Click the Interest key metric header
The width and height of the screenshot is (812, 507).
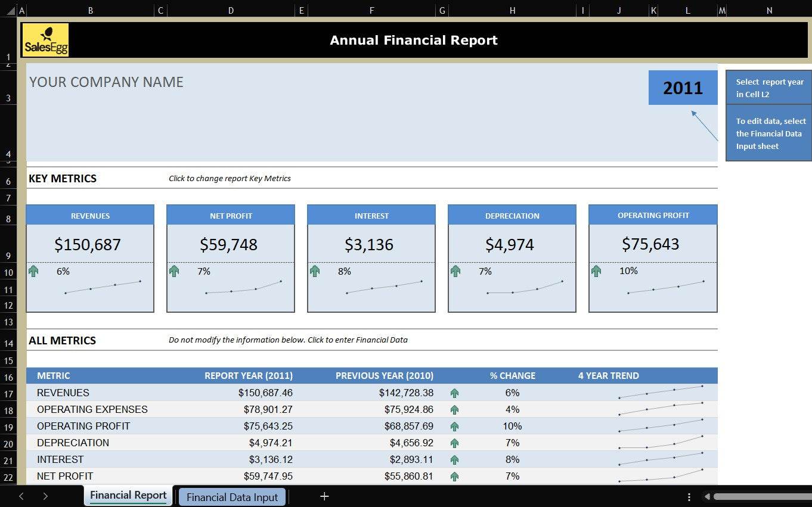[x=371, y=216]
